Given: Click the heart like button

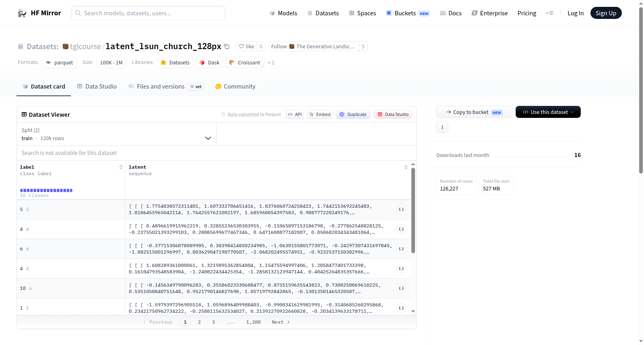Looking at the screenshot, I should (246, 47).
